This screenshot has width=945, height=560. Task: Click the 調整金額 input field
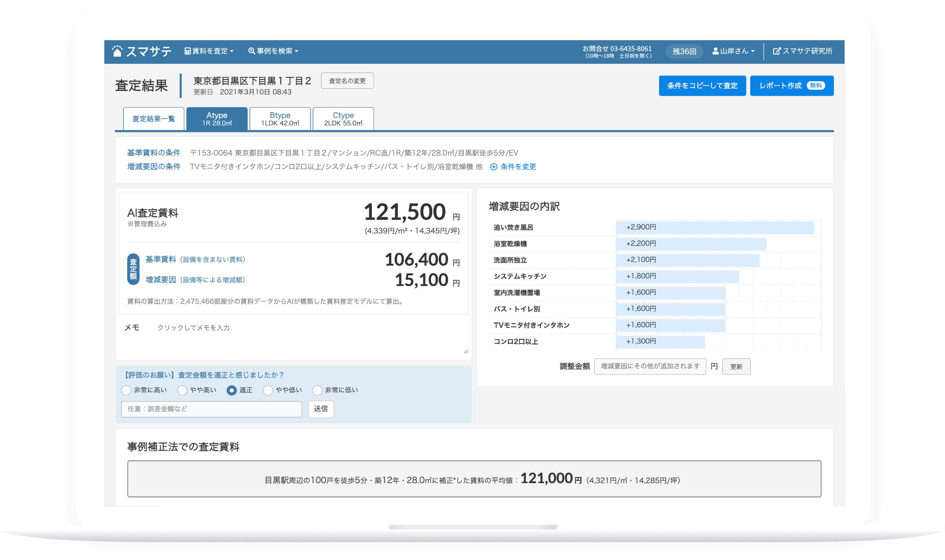coord(650,366)
